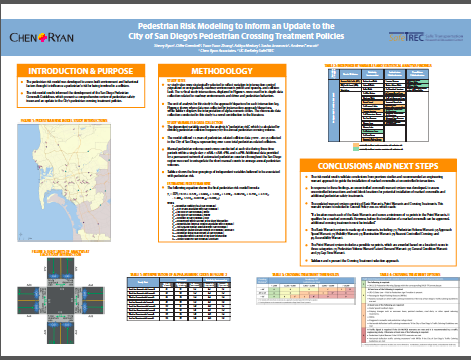The width and height of the screenshot is (471, 360).
Task: Click the Figure 2 caption above intersection diagram
Action: [x=61, y=253]
